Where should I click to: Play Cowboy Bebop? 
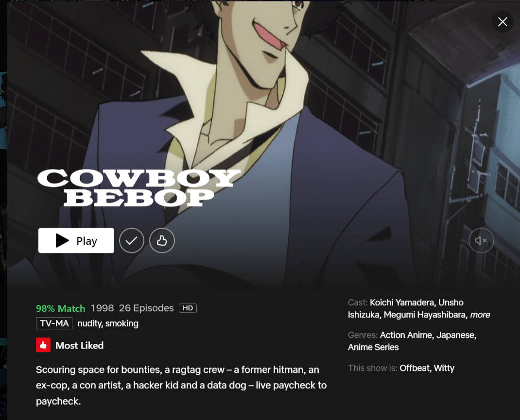[76, 240]
